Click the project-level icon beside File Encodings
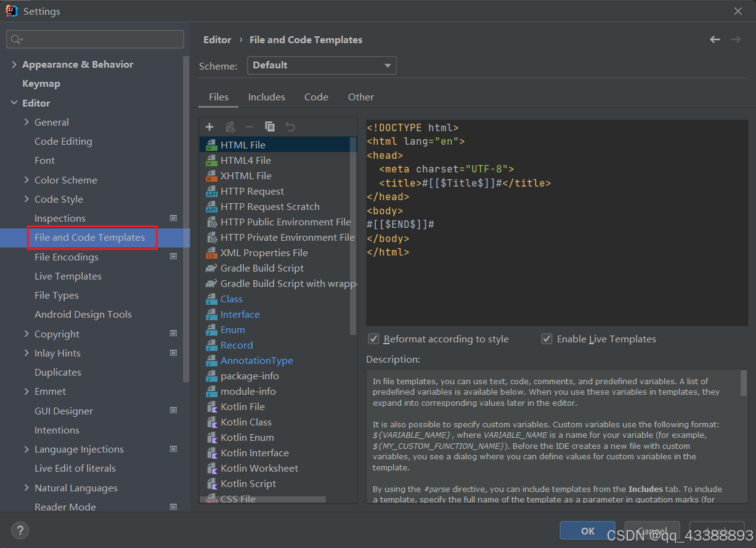This screenshot has width=756, height=548. pyautogui.click(x=173, y=257)
